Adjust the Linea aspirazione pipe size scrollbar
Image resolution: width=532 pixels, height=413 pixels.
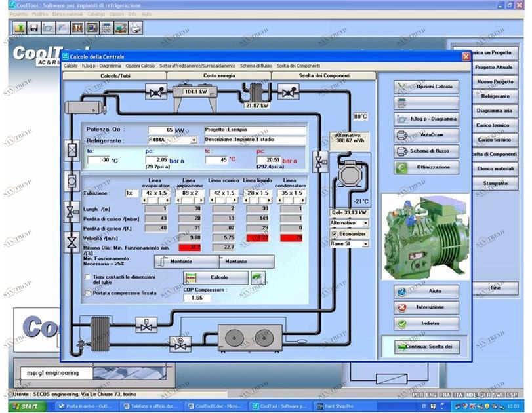click(188, 201)
